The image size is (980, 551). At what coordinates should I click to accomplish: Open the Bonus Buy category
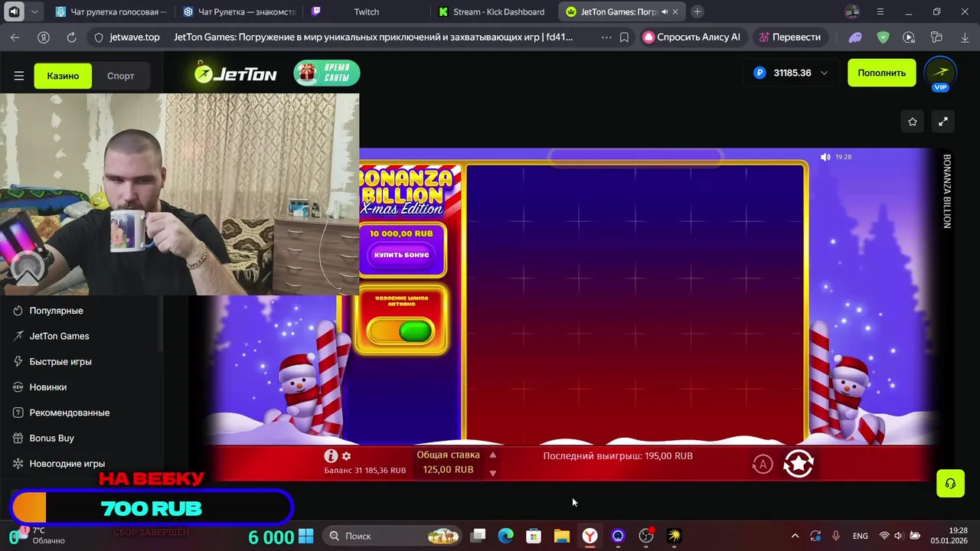pos(51,438)
